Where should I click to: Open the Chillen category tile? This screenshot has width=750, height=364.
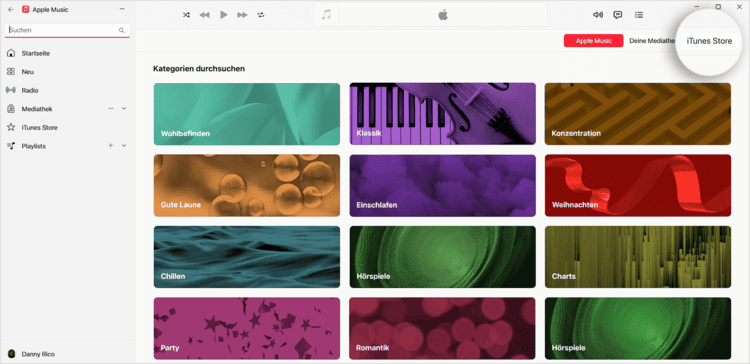(x=247, y=257)
